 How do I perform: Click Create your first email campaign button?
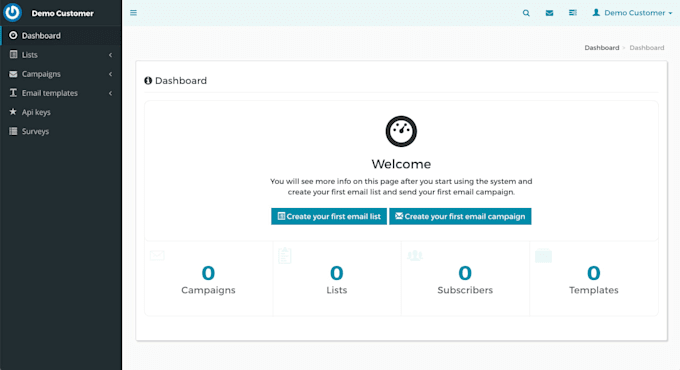point(460,216)
